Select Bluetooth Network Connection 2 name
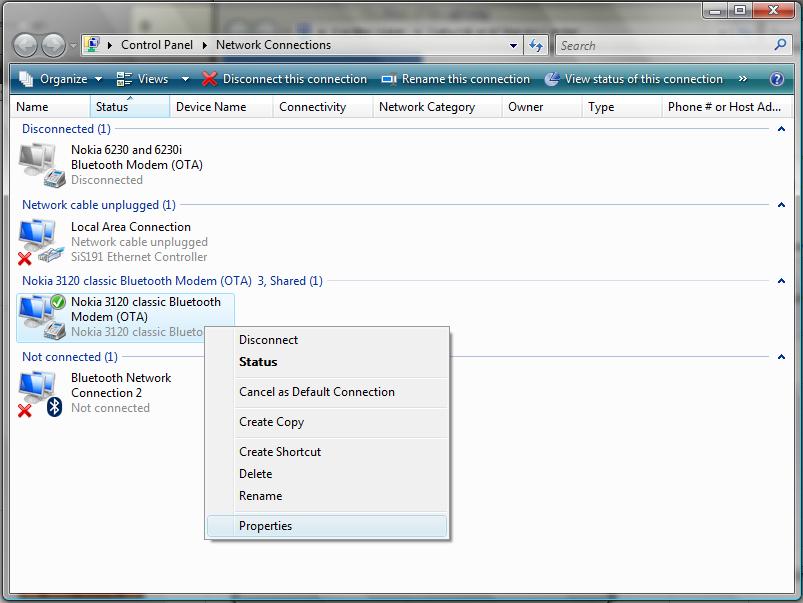 coord(121,385)
